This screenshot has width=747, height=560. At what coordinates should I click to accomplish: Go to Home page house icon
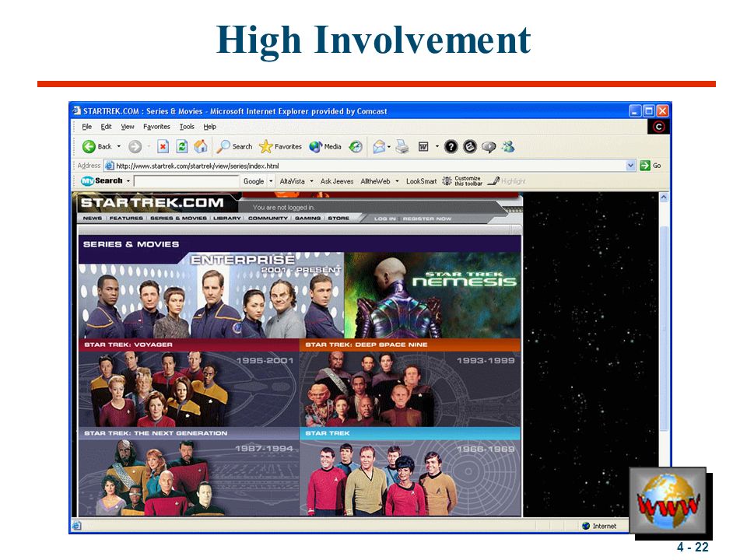201,147
